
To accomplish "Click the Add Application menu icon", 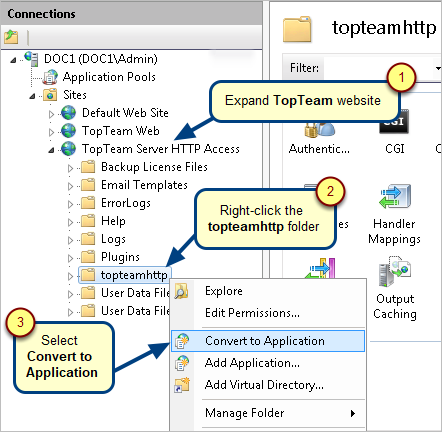I will coord(182,363).
